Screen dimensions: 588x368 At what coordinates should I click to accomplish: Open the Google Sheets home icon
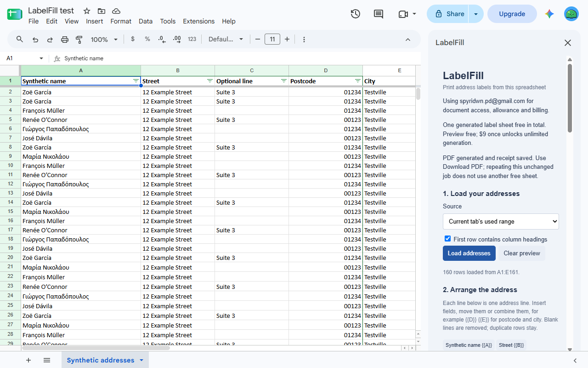coord(15,14)
